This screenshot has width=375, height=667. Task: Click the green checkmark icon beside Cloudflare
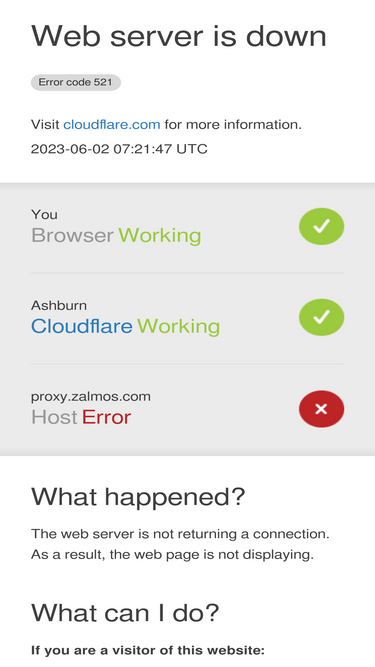click(x=321, y=317)
